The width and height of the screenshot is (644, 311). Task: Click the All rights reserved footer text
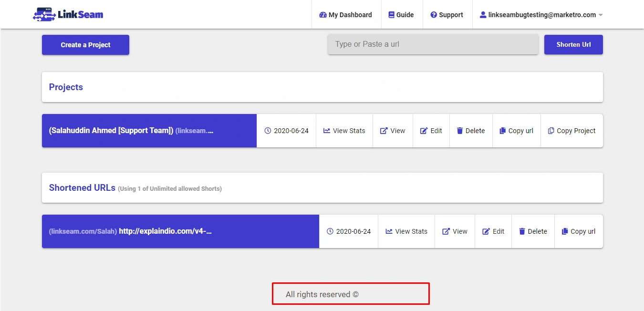pyautogui.click(x=321, y=294)
